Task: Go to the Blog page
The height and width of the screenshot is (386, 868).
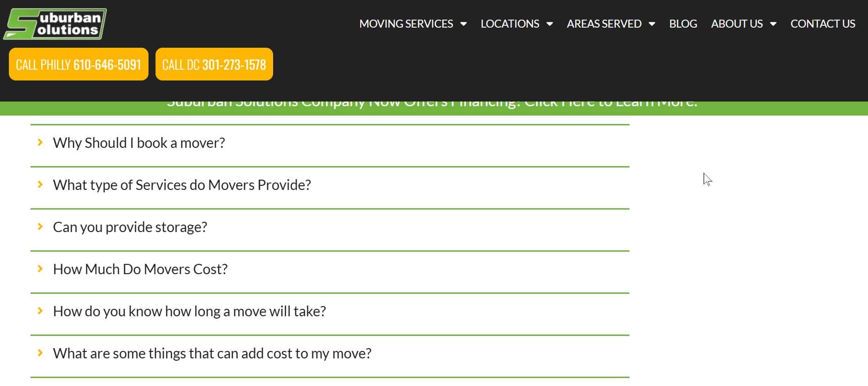Action: click(683, 24)
